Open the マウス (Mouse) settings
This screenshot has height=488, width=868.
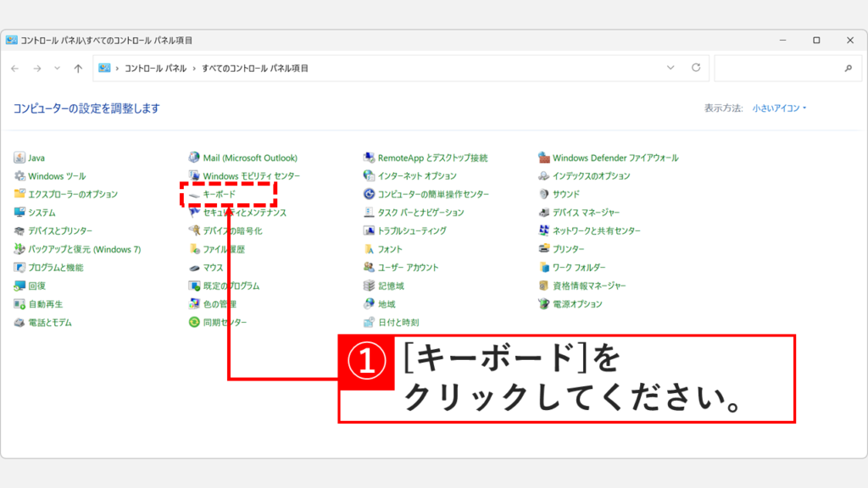[214, 267]
